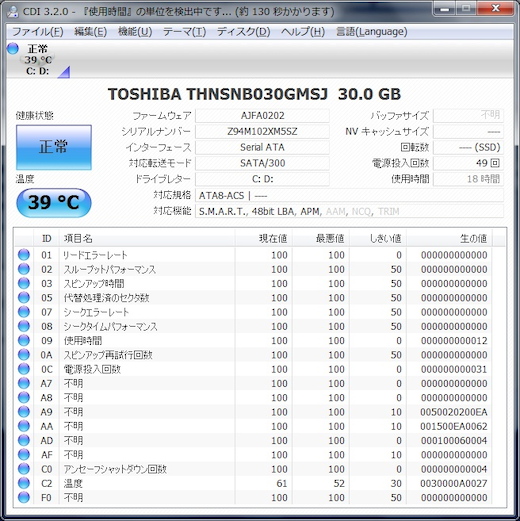This screenshot has width=520, height=521.
Task: Click the 39 °C temperature button
Action: [54, 202]
